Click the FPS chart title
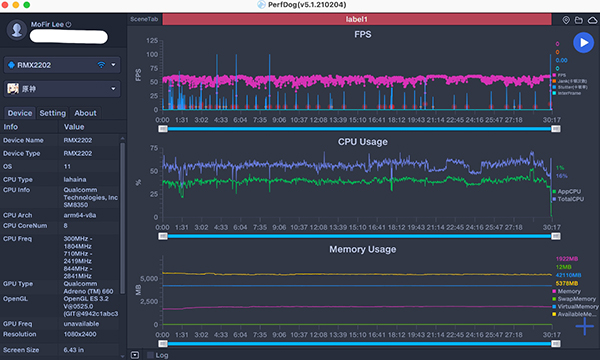 (x=362, y=34)
